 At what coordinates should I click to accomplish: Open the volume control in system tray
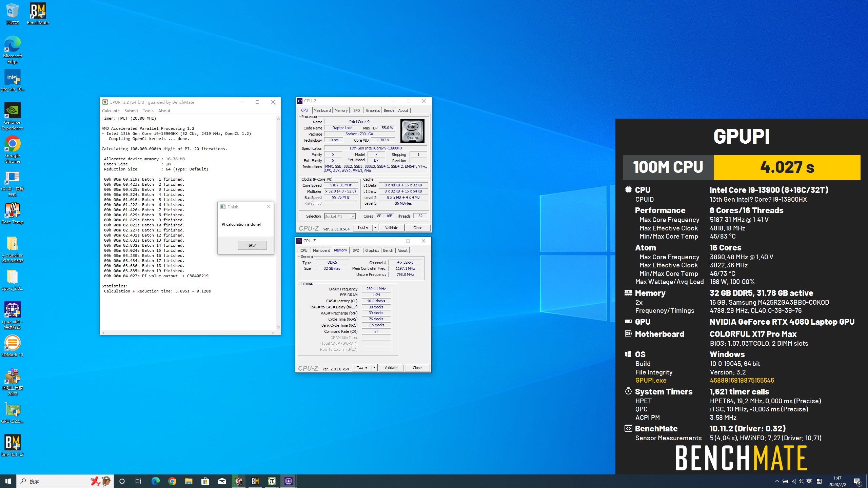tap(801, 481)
